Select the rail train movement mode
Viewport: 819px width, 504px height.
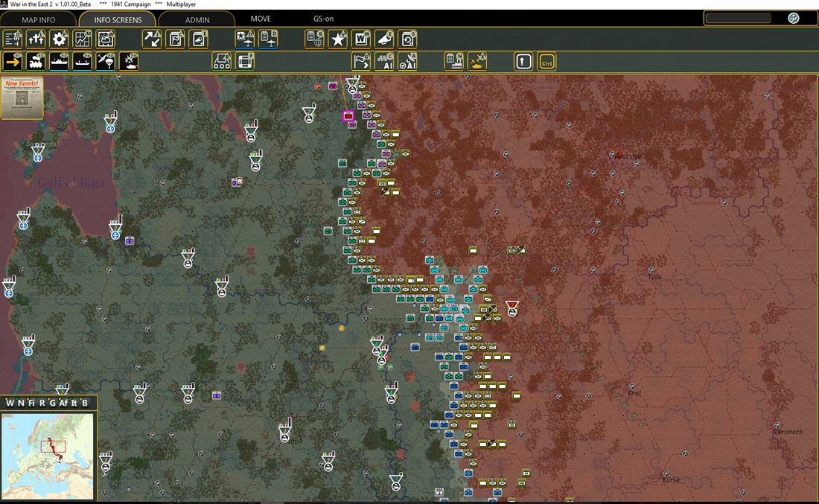pos(36,62)
